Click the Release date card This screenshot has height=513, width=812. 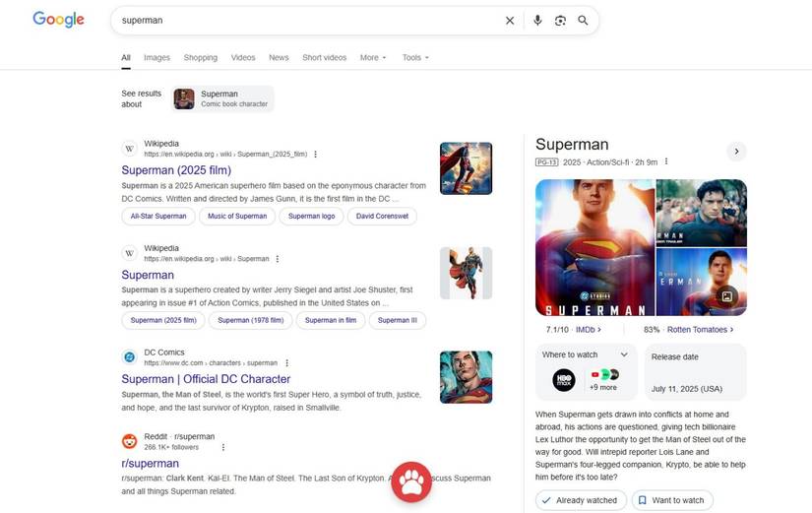pos(696,372)
